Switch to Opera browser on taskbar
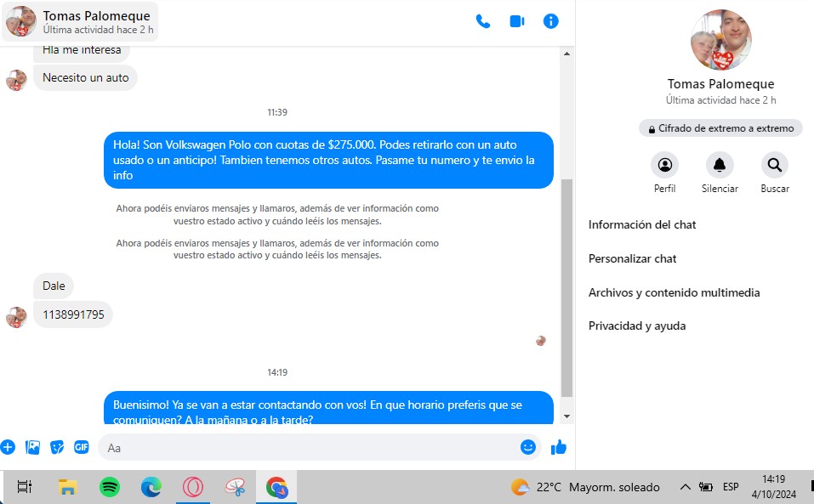 coord(192,487)
